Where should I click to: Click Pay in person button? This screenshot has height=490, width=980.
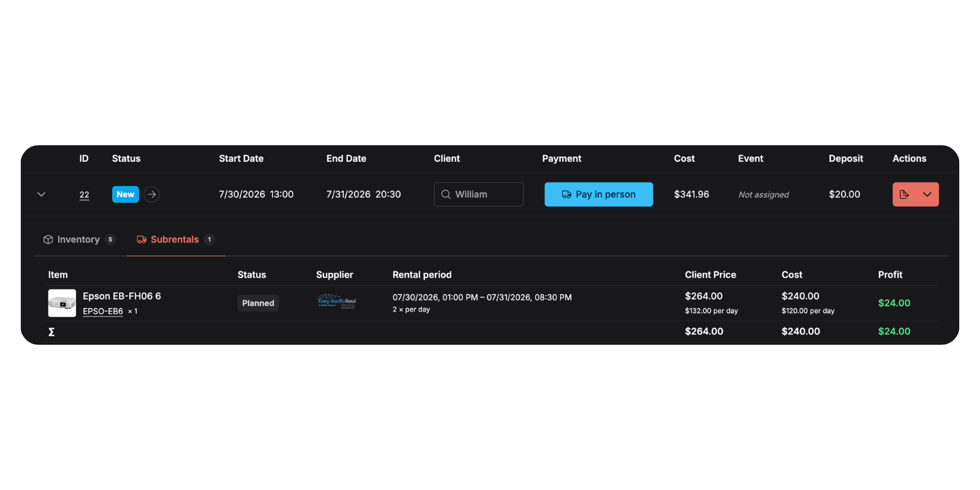click(598, 194)
